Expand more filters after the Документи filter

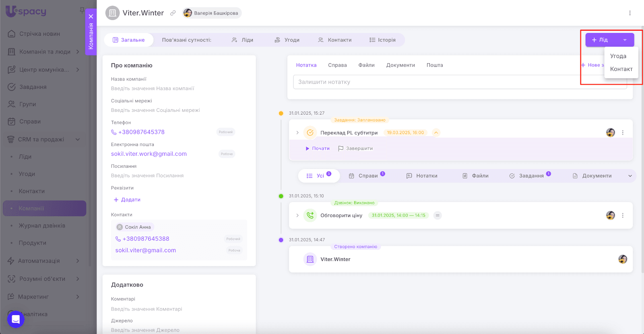tap(630, 176)
